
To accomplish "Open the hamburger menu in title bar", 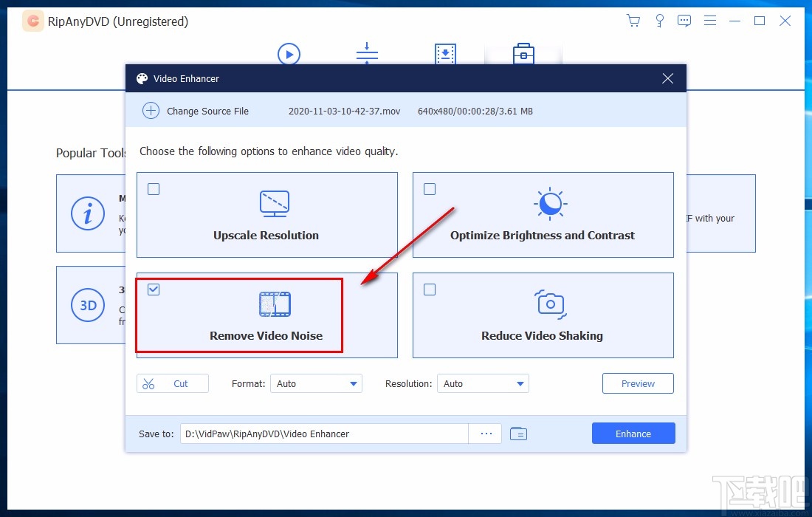I will click(x=710, y=21).
